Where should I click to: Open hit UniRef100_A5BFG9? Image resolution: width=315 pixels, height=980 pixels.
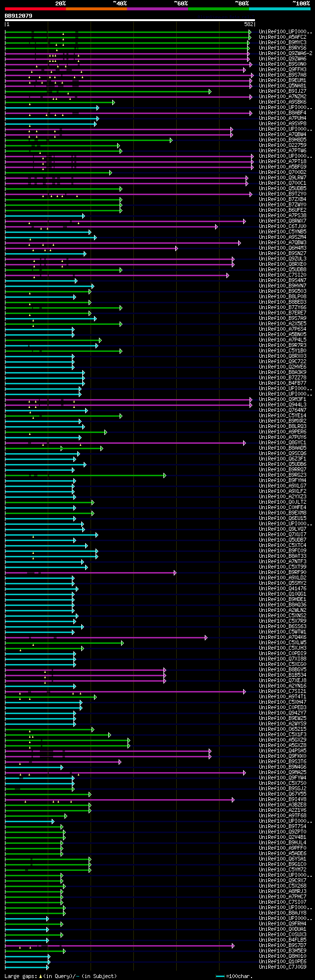[x=283, y=167]
